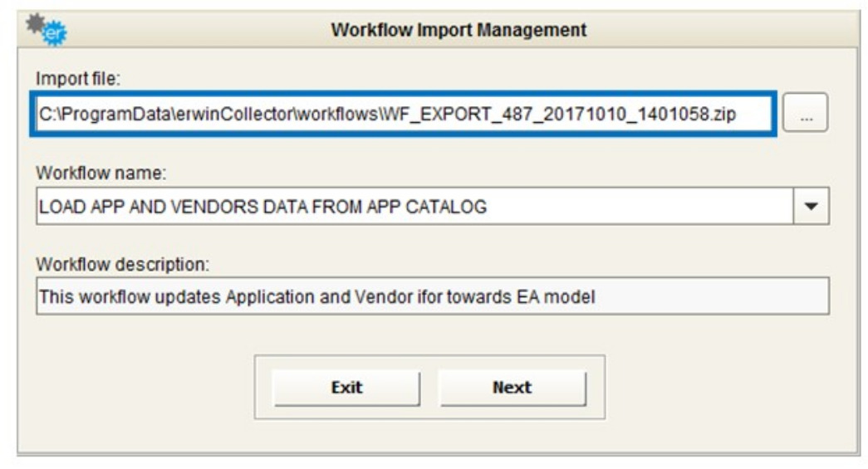
Task: Expand the Workflow name dropdown arrow
Action: 812,207
